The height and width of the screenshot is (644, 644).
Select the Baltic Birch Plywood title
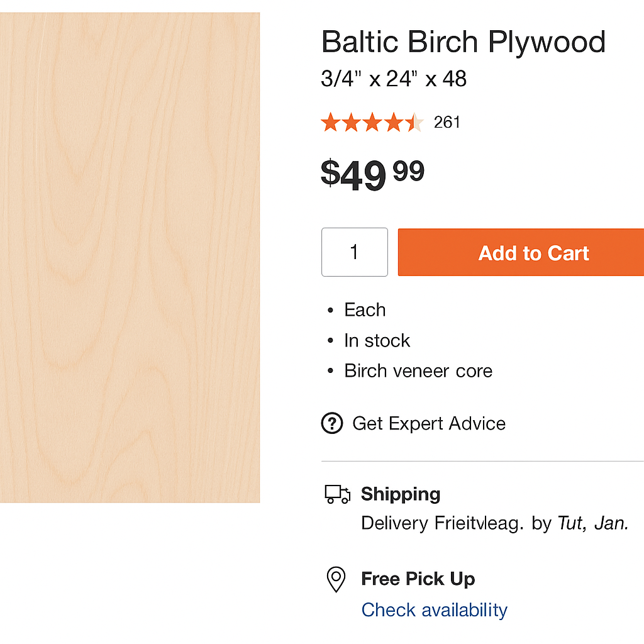click(x=464, y=42)
